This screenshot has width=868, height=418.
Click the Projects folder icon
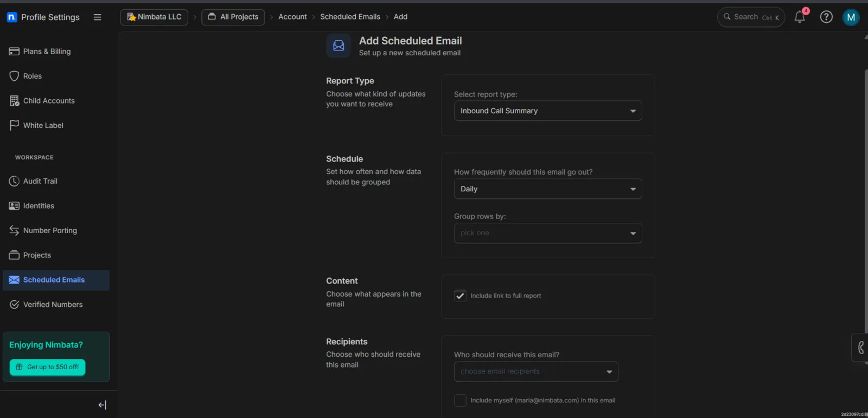[x=14, y=255]
